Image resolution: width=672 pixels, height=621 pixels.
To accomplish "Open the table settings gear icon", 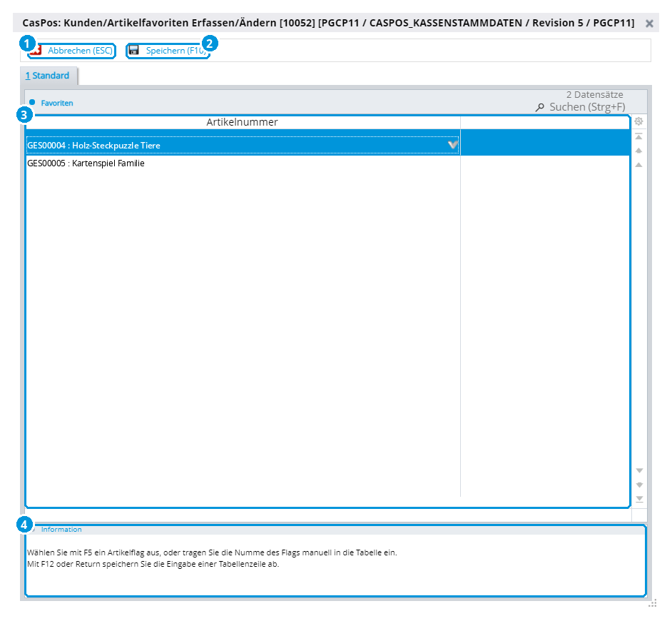I will (638, 121).
